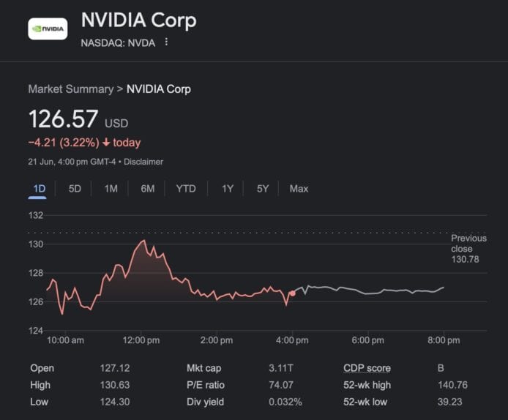This screenshot has width=508, height=420.
Task: Click the Previous close 130.78 label
Action: (468, 249)
